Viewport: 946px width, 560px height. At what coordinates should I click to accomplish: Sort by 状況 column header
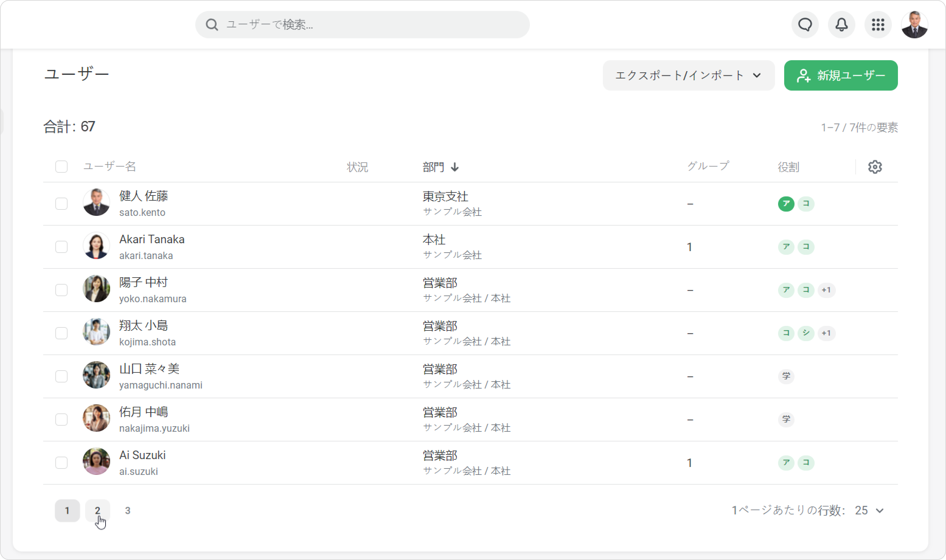(x=357, y=167)
